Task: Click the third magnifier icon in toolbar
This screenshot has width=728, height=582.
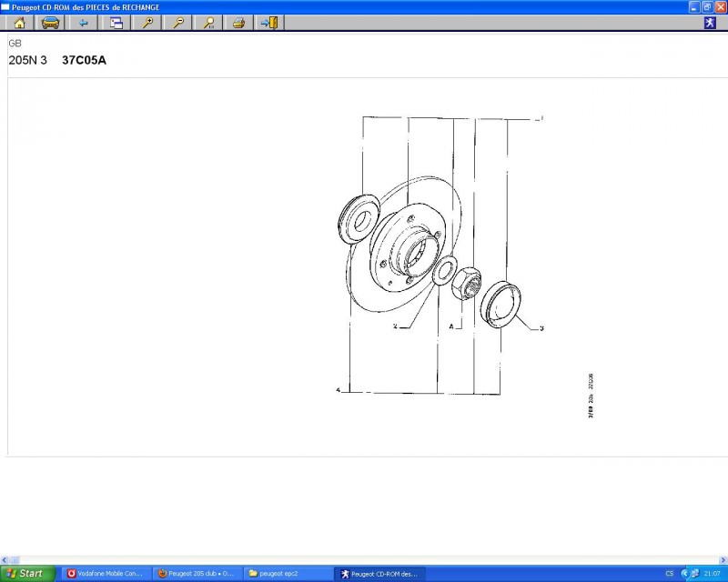Action: pos(209,23)
